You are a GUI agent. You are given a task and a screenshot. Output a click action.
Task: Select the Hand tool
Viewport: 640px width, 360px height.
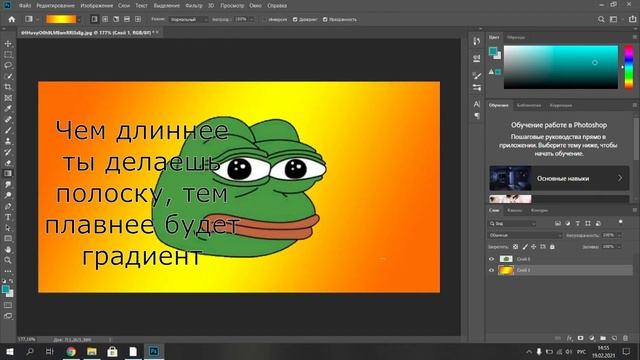[x=8, y=249]
